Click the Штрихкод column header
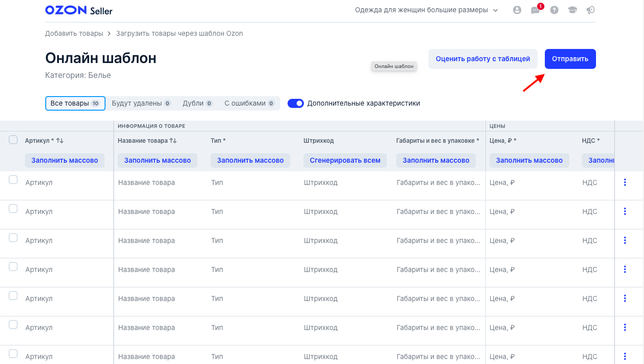The width and height of the screenshot is (644, 364). [319, 141]
